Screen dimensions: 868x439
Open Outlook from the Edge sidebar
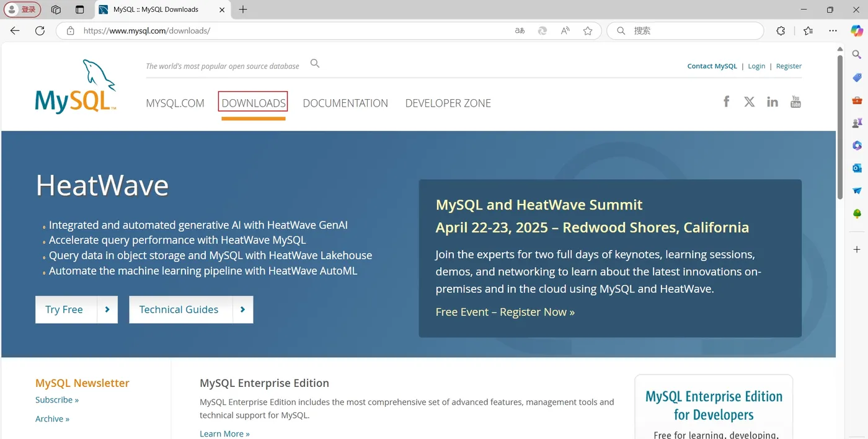[857, 168]
